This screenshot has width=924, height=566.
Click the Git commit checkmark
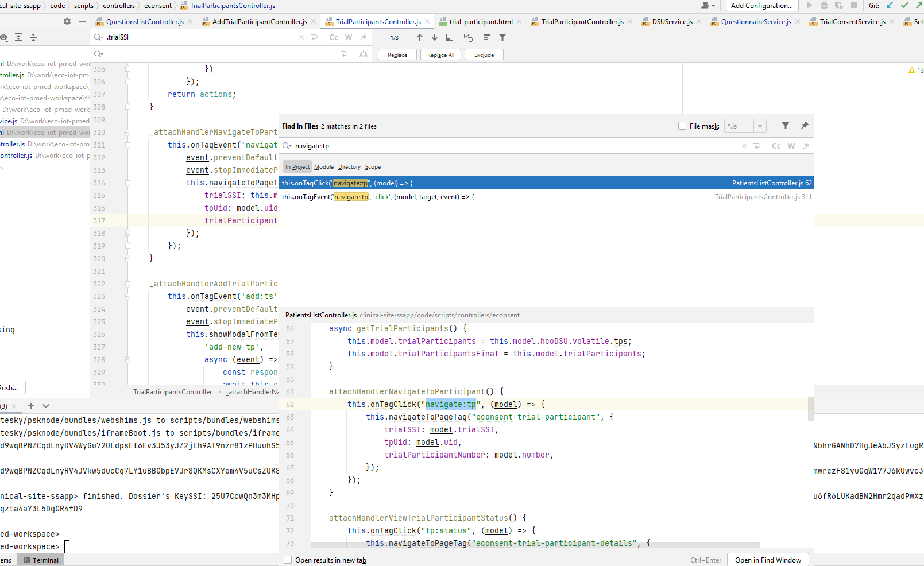[904, 5]
